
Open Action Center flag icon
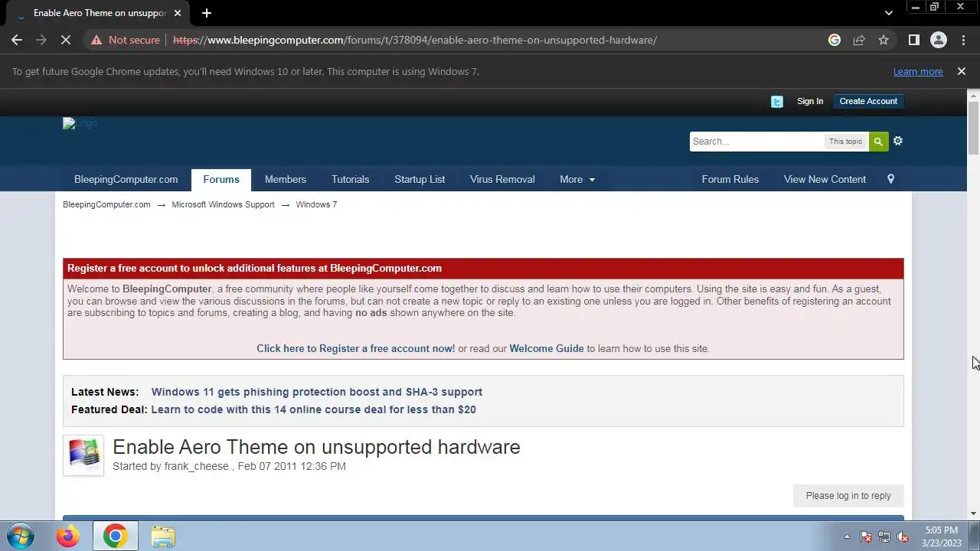(866, 536)
